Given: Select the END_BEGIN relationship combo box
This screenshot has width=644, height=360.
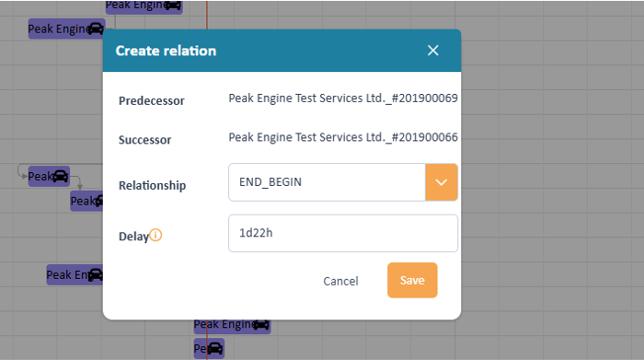Looking at the screenshot, I should pyautogui.click(x=343, y=182).
